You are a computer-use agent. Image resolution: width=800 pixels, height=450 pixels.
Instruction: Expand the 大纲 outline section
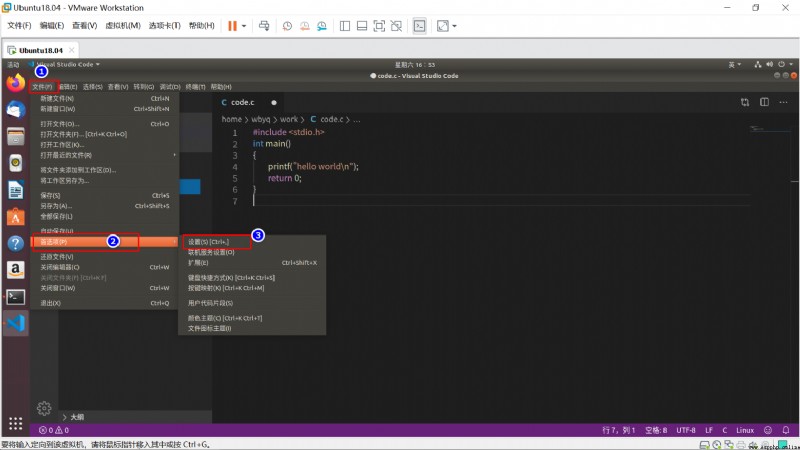(73, 417)
